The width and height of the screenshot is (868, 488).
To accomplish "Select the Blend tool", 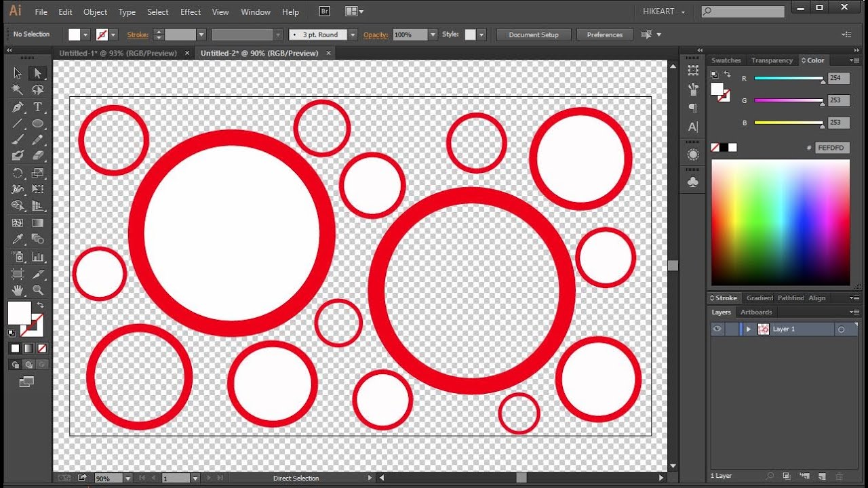I will [x=37, y=239].
